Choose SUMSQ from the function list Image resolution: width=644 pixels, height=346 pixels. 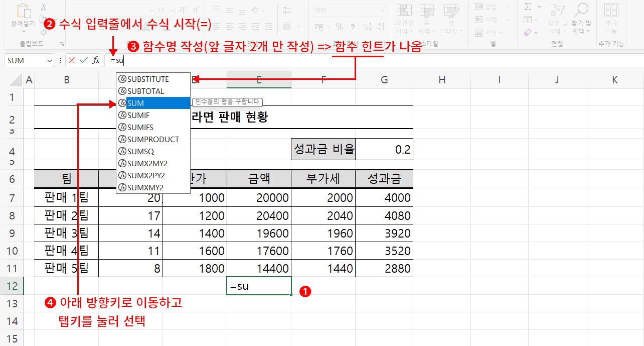pos(153,151)
